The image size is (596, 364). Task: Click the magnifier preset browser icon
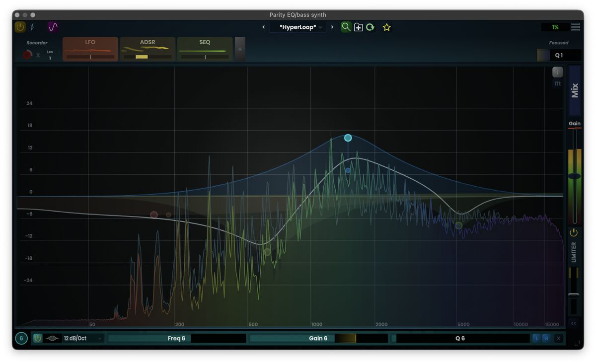346,27
